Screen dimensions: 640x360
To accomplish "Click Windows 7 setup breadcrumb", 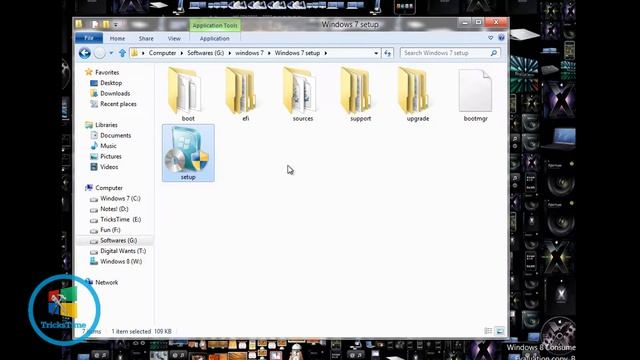I will pos(297,53).
